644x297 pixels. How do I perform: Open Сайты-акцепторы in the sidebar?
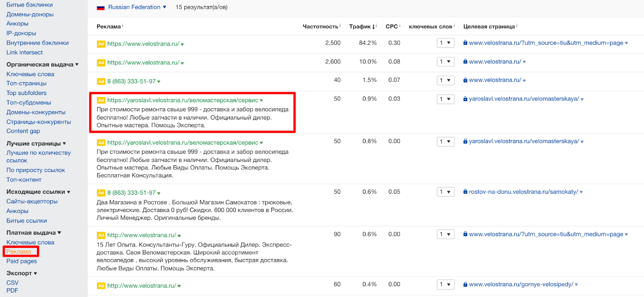point(32,201)
